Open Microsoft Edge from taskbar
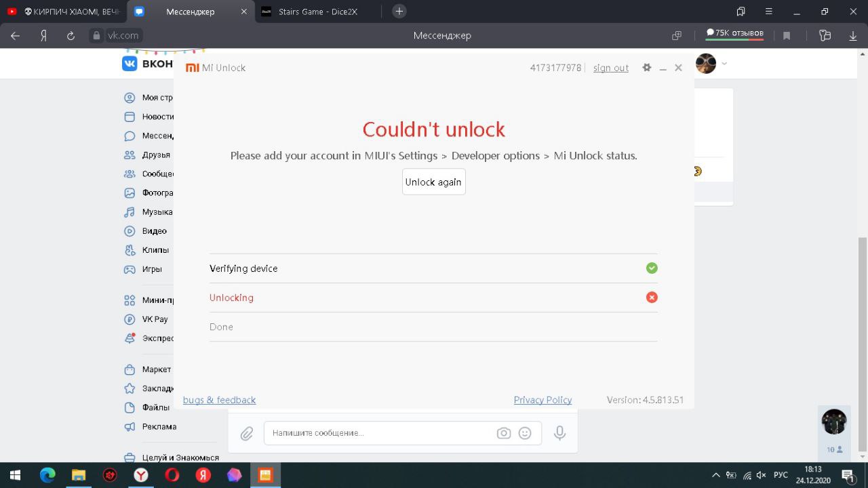 click(x=47, y=475)
